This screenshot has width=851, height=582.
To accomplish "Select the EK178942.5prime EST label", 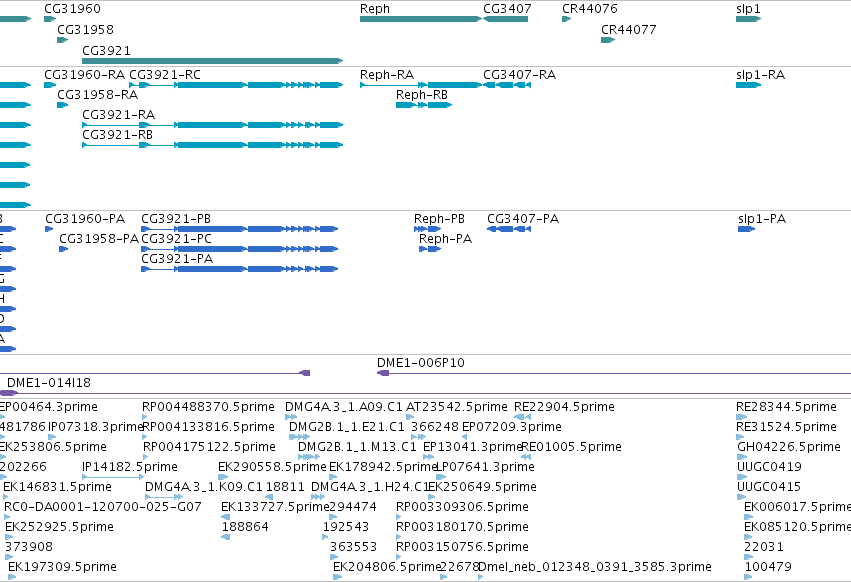I will pyautogui.click(x=383, y=467).
